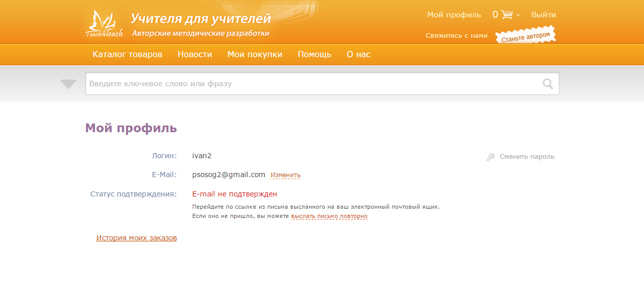The height and width of the screenshot is (296, 644).
Task: Click the Teach4Teach butterfly logo
Action: tap(104, 23)
